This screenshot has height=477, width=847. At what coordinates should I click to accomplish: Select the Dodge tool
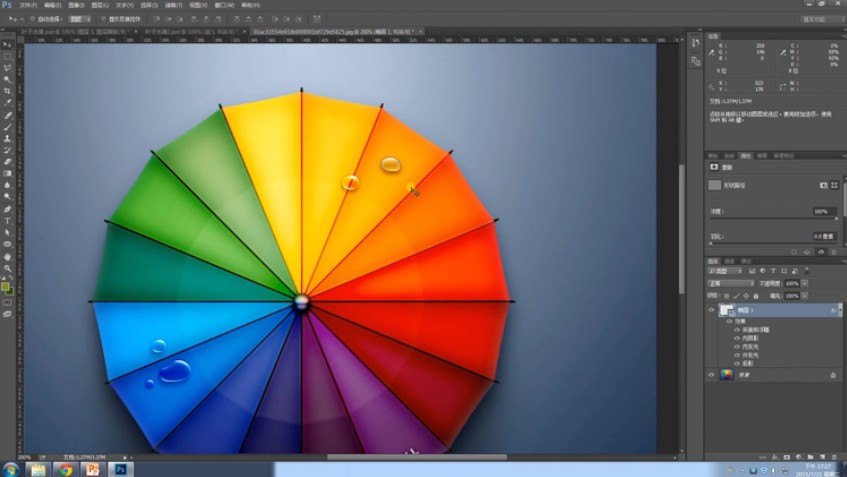click(7, 197)
